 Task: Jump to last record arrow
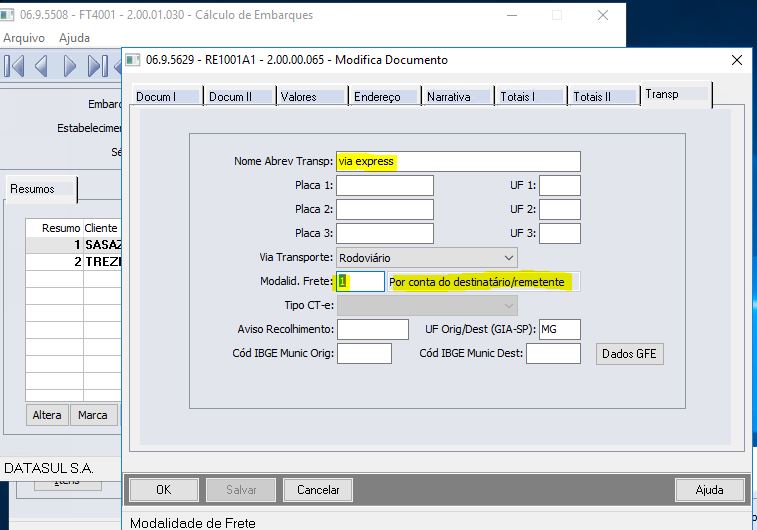[97, 66]
